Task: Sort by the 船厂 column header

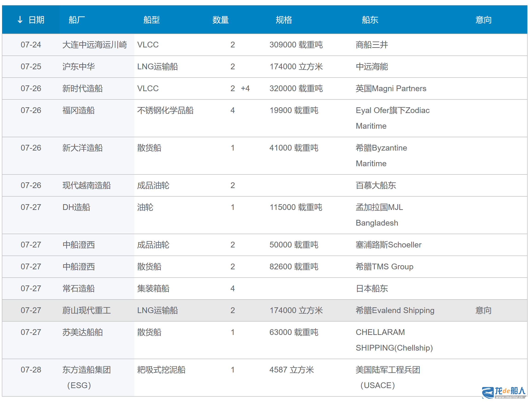Action: [x=77, y=20]
